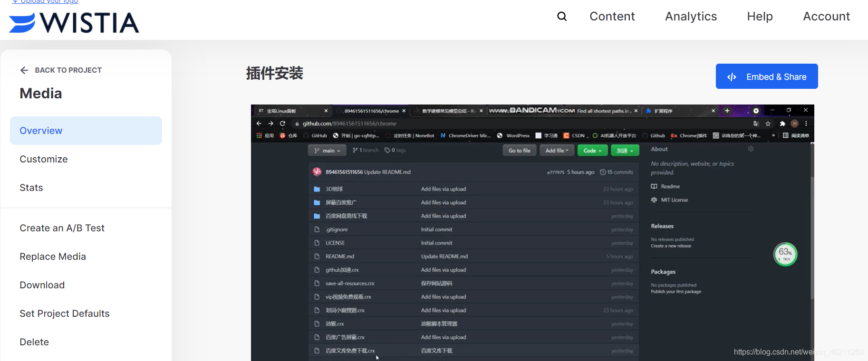Click the back arrow beside Back to Project

pos(24,70)
